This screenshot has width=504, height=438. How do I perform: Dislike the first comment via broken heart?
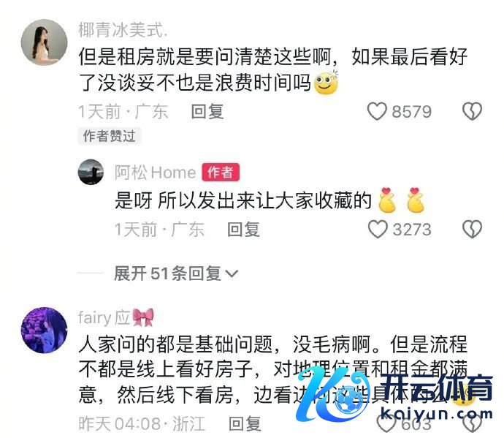472,111
